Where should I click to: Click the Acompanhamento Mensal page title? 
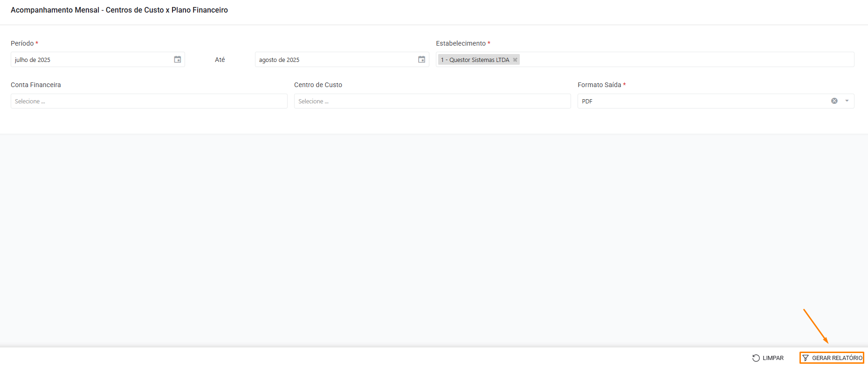[x=119, y=10]
